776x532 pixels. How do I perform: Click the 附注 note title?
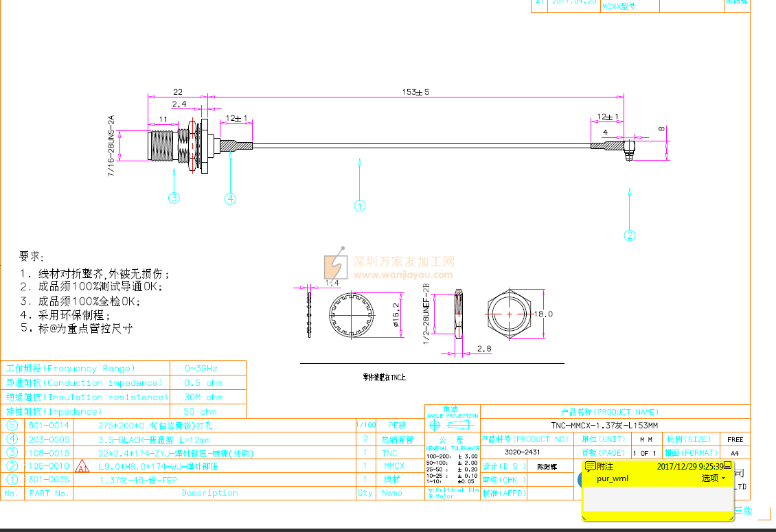[x=605, y=466]
